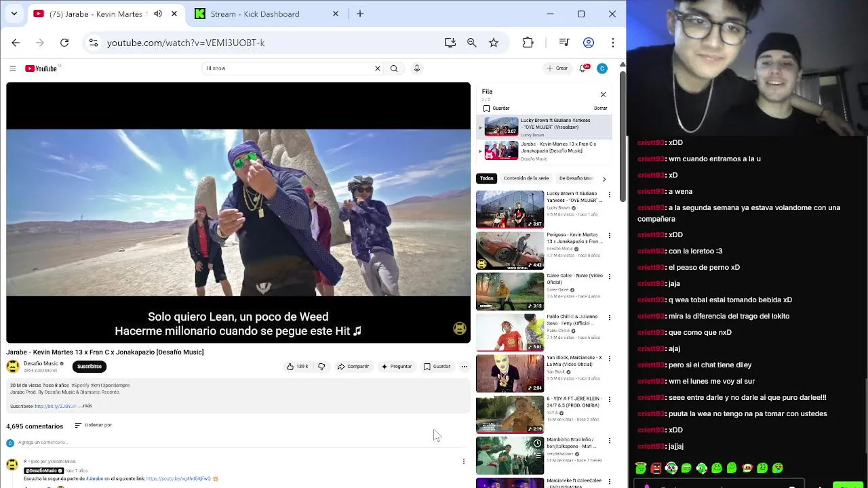Switch to Stream - Kick Dashboard tab
Image resolution: width=868 pixels, height=488 pixels.
pos(255,14)
